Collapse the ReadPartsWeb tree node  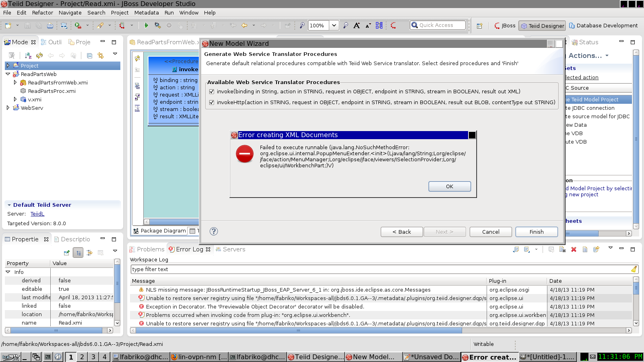tap(8, 74)
